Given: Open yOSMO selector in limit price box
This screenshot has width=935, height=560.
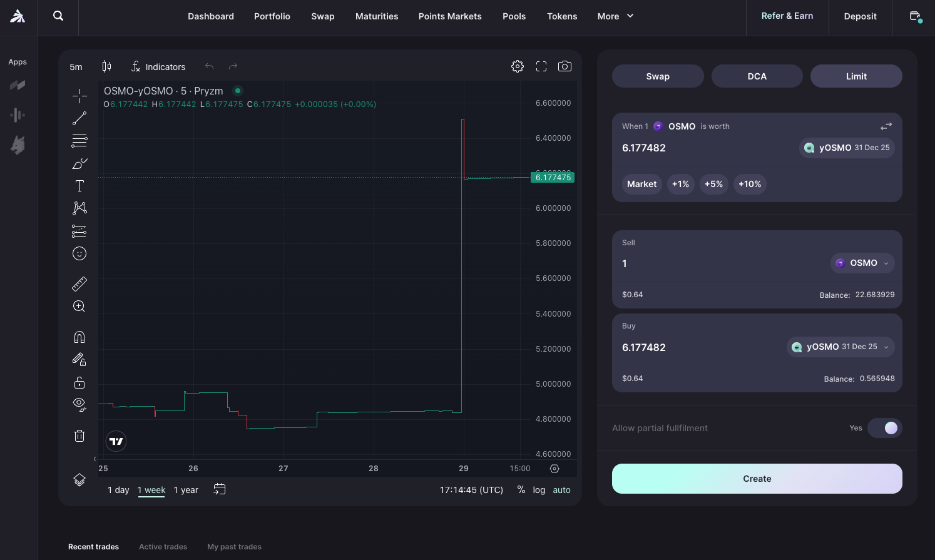Looking at the screenshot, I should (847, 148).
